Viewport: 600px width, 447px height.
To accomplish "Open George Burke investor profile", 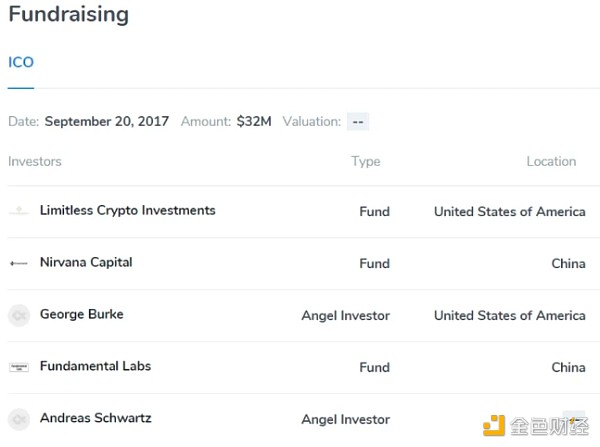I will (82, 315).
